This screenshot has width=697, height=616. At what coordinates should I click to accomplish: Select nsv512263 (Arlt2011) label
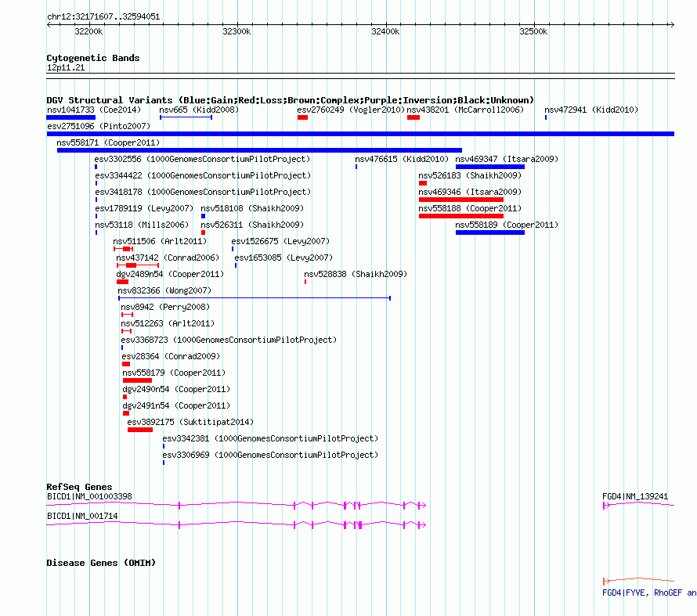(168, 323)
